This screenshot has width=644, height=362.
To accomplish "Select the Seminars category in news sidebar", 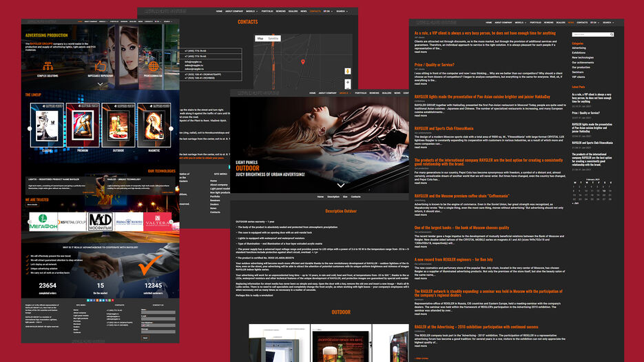I will tap(578, 72).
